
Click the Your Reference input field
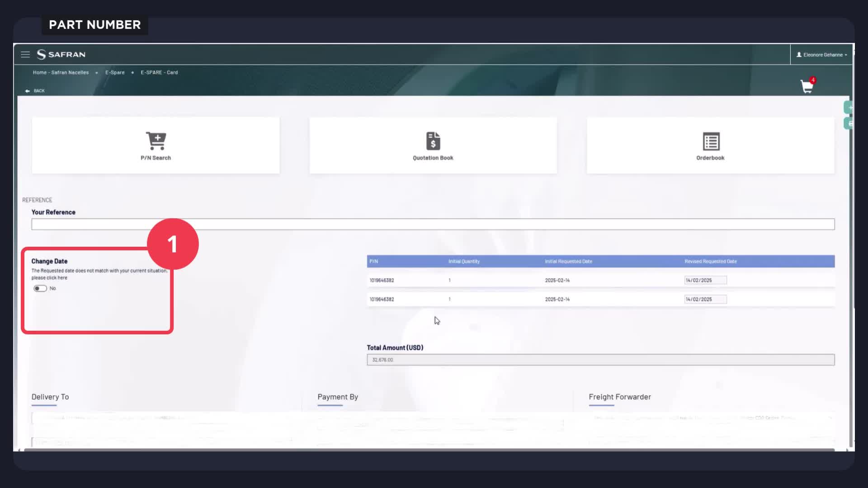tap(433, 224)
